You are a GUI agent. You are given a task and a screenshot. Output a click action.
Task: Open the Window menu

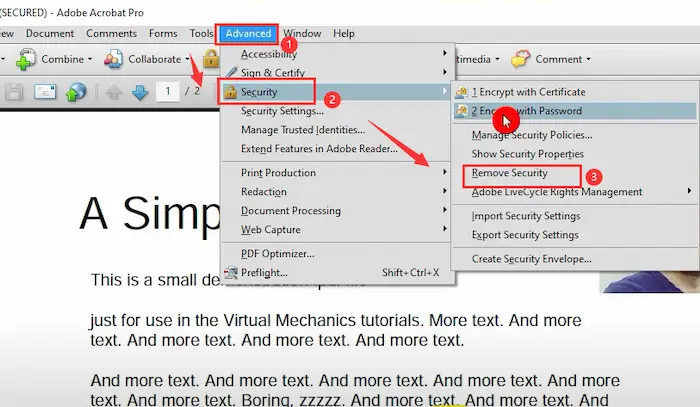[302, 33]
